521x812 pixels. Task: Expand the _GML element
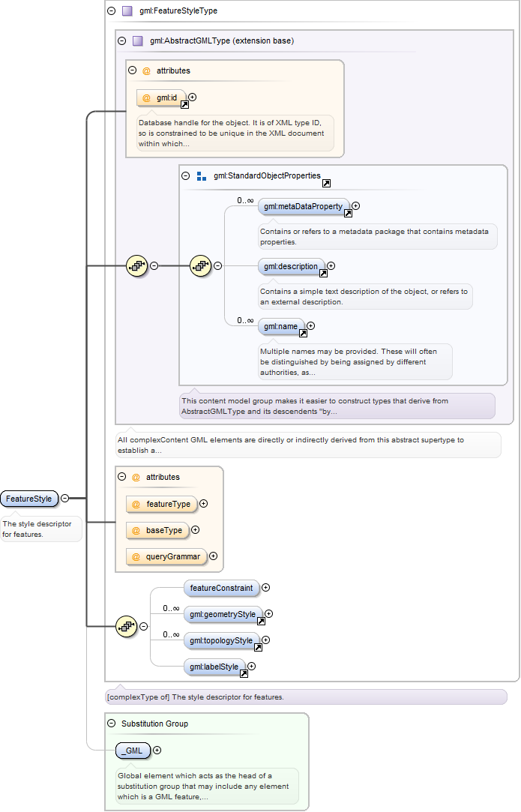tap(157, 750)
